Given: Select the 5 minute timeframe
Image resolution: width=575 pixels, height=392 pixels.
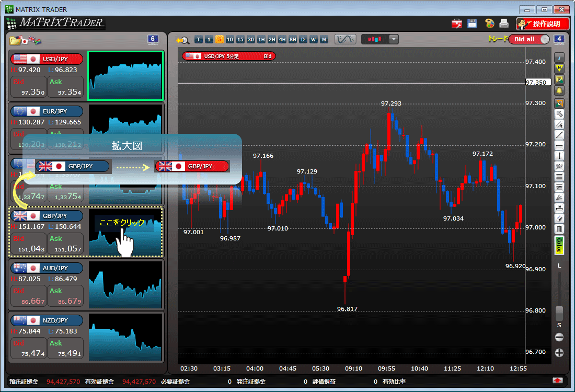Looking at the screenshot, I should coord(220,40).
